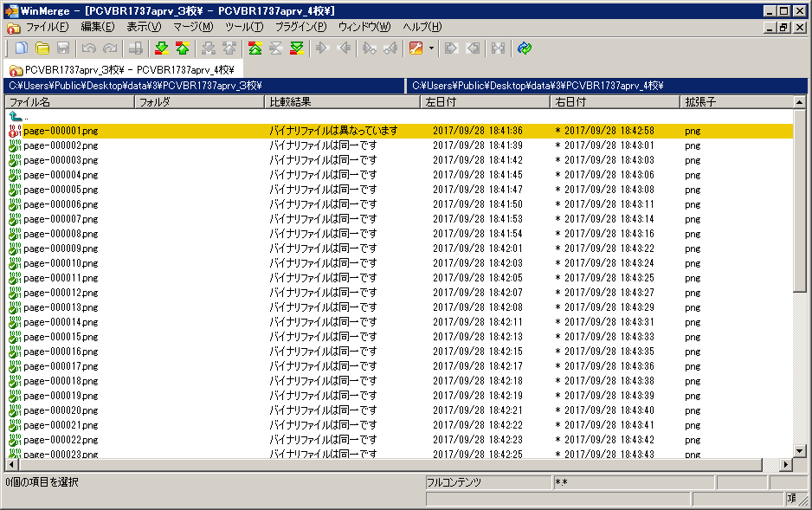Viewport: 812px width, 510px height.
Task: Select file page-000007.png
Action: [x=61, y=219]
